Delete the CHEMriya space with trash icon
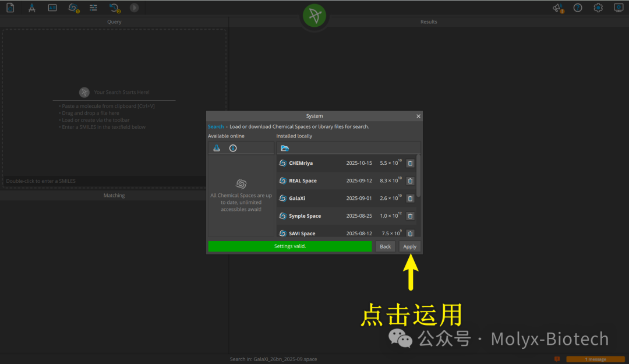The height and width of the screenshot is (364, 629). pyautogui.click(x=410, y=163)
